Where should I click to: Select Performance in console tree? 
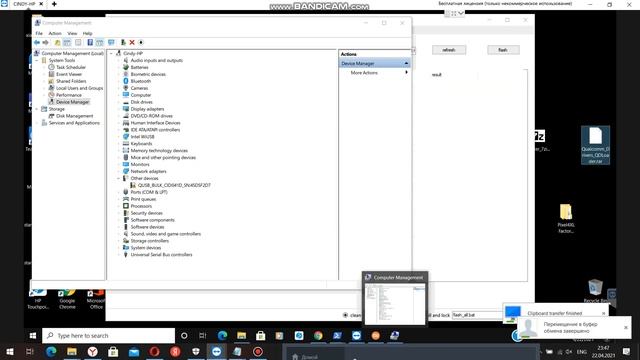pyautogui.click(x=69, y=95)
